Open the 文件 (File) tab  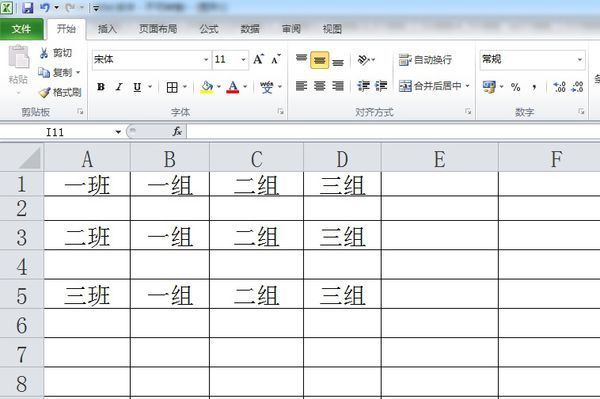pyautogui.click(x=21, y=29)
